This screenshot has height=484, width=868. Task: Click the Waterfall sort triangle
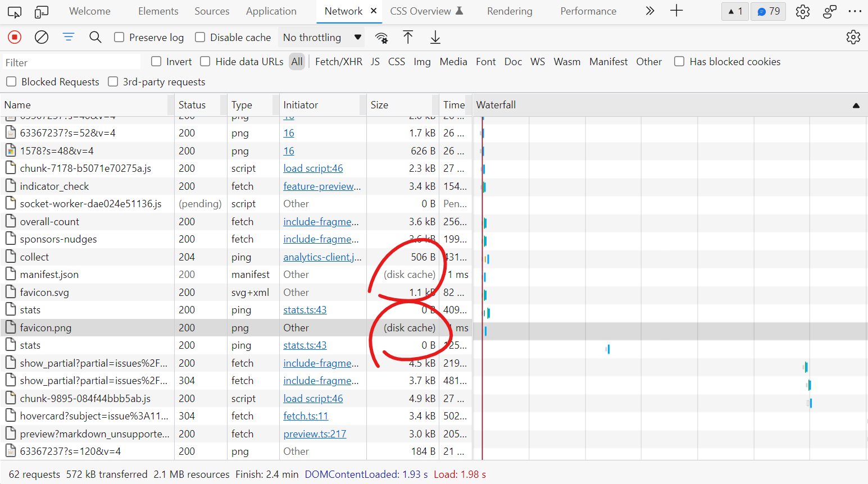(856, 105)
